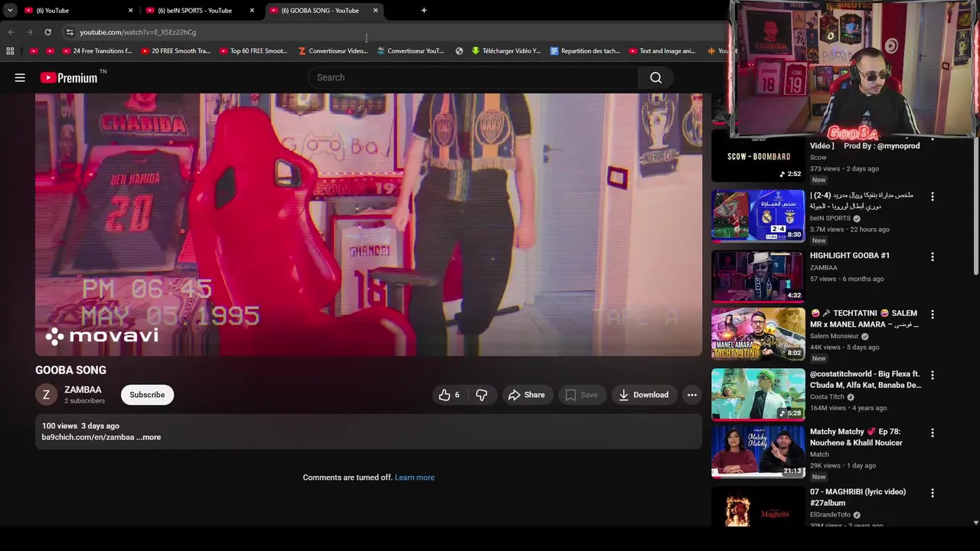980x551 pixels.
Task: Click the Learn more comments link
Action: coord(414,478)
